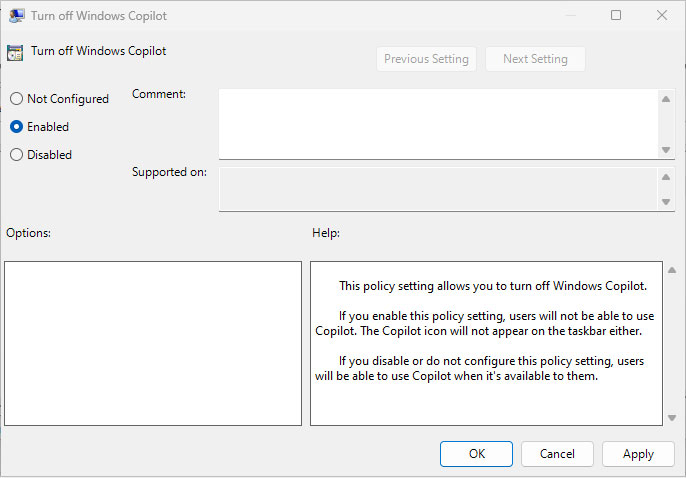Go to Previous Setting
Image resolution: width=686 pixels, height=478 pixels.
pos(426,59)
